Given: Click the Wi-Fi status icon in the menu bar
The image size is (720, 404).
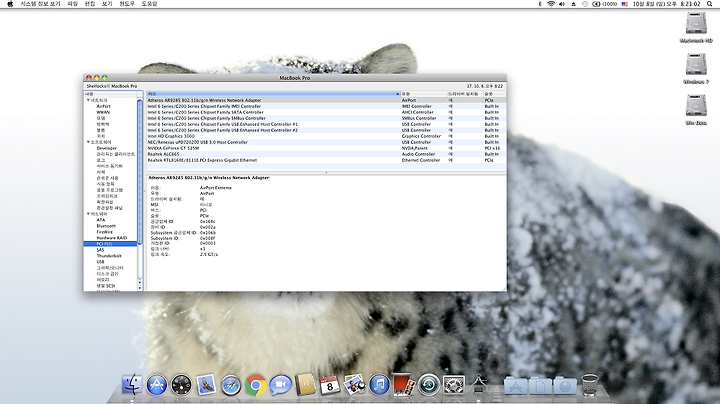Looking at the screenshot, I should (551, 4).
